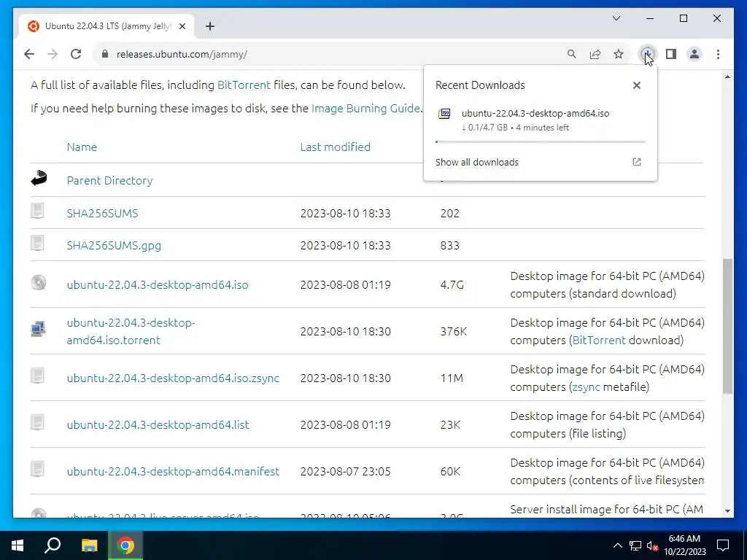Image resolution: width=747 pixels, height=560 pixels.
Task: Close the Recent Downloads popup
Action: pos(636,85)
